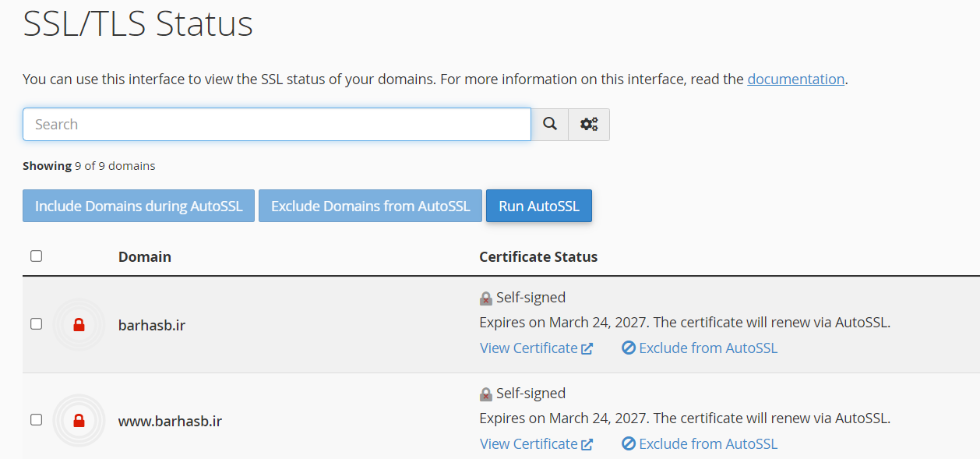Open View Certificate for barhasb.ir

click(528, 348)
